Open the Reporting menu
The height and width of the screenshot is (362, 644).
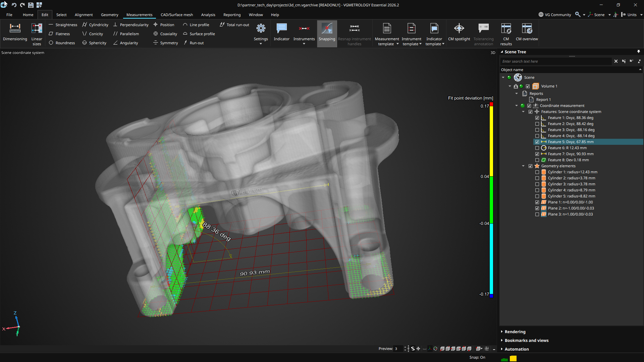pos(232,15)
